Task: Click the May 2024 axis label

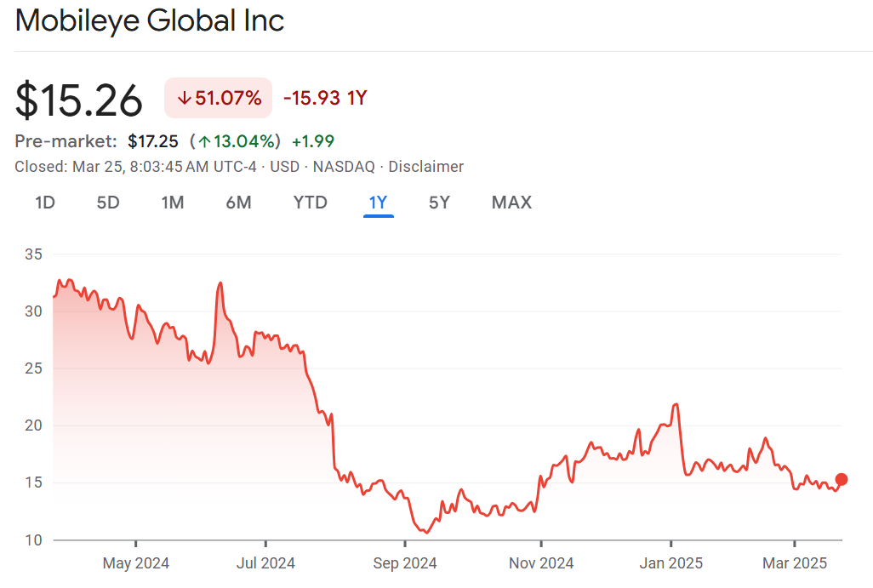Action: click(136, 563)
